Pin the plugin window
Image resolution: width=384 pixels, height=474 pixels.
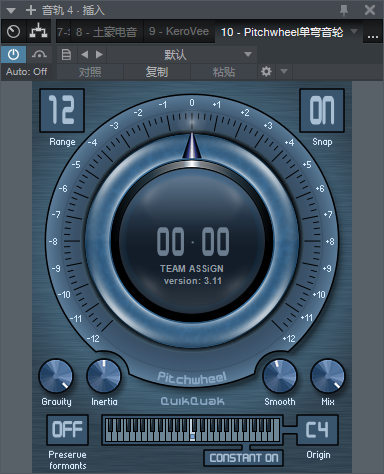click(x=344, y=10)
